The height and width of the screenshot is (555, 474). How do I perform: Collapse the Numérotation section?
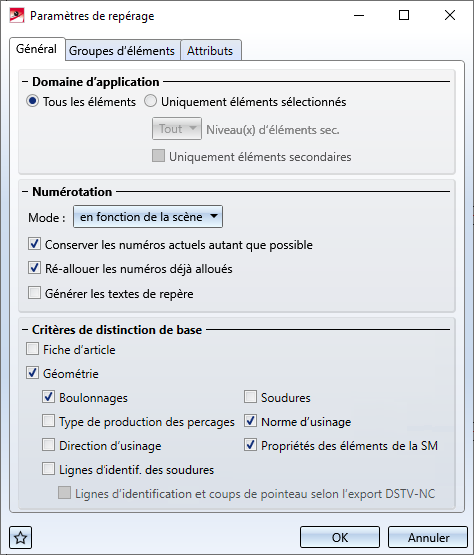(x=25, y=191)
